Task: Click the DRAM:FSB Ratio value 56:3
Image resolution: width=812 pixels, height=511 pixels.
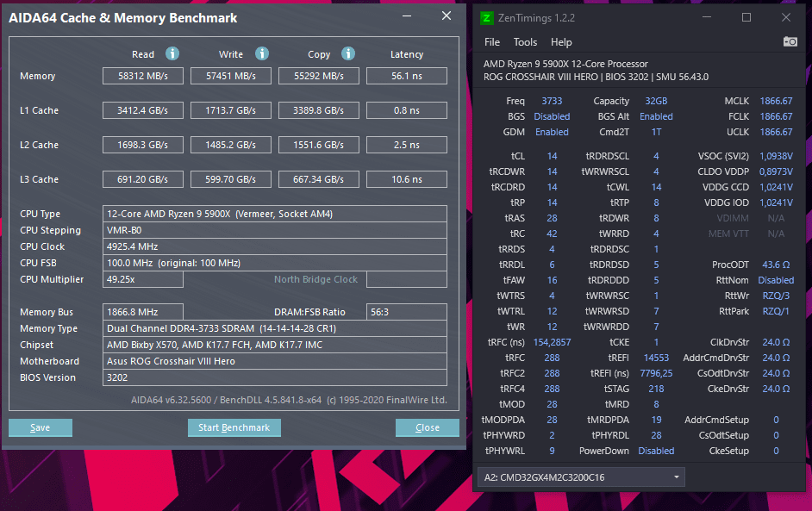Action: [x=407, y=312]
